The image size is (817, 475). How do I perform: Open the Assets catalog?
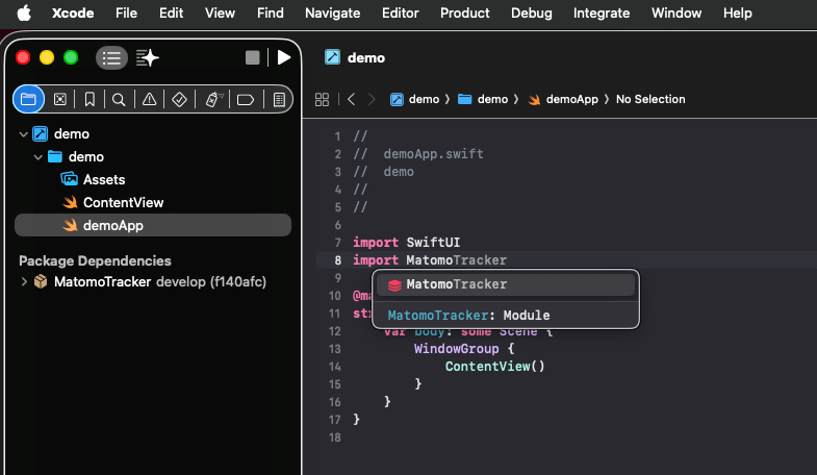pos(104,180)
